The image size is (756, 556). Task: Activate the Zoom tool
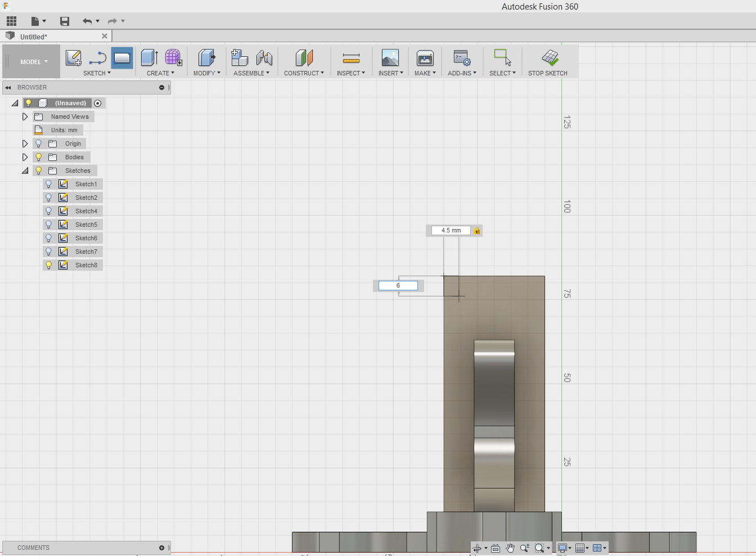coord(525,548)
